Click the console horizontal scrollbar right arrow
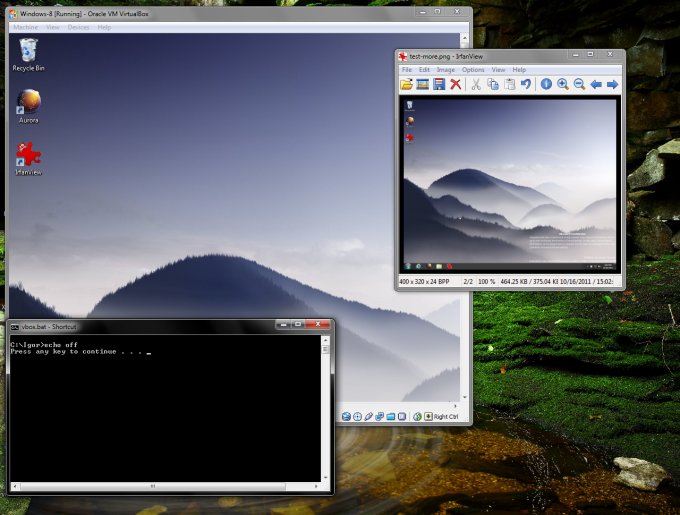This screenshot has height=515, width=680. pyautogui.click(x=316, y=486)
